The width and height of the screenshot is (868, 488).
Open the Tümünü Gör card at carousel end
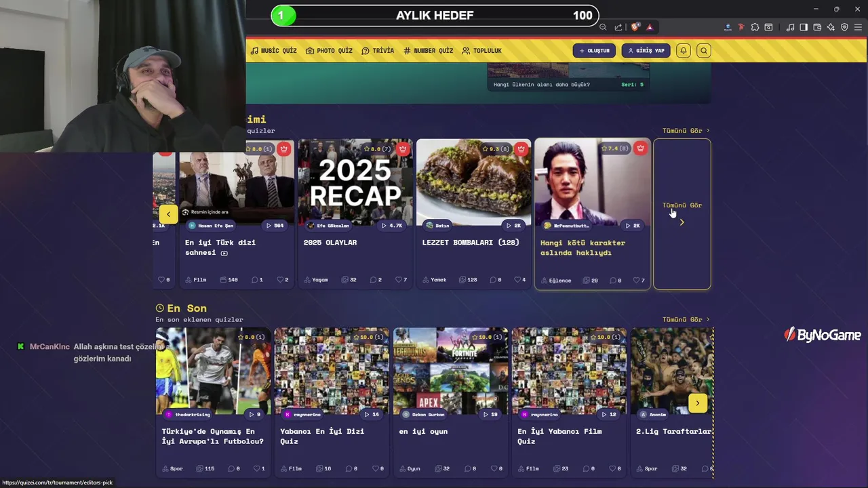click(x=682, y=214)
